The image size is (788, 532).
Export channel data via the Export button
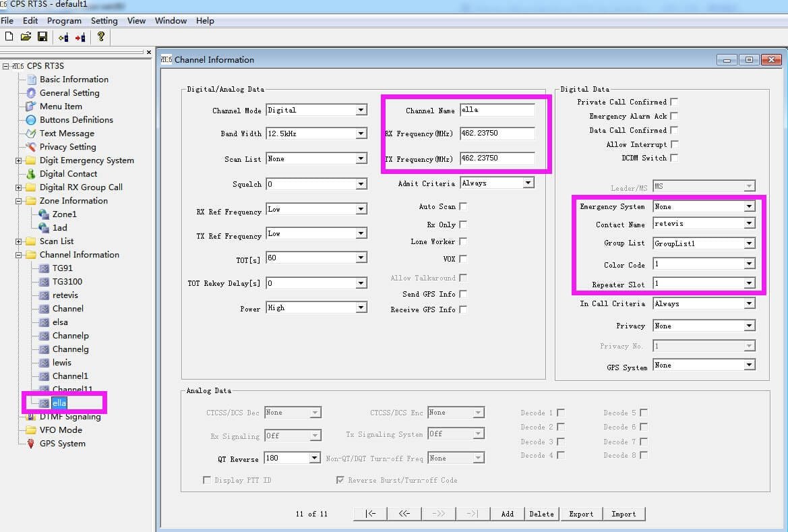(581, 513)
